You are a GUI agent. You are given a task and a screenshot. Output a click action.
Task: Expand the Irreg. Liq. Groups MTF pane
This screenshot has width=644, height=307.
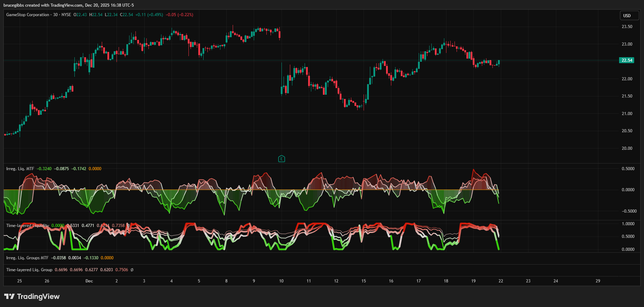pyautogui.click(x=27, y=258)
